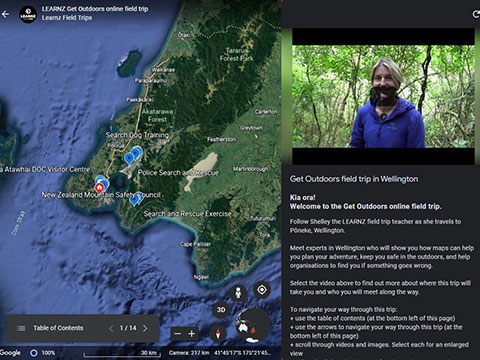Screen dimensions: 480x360
Task: Click the 100% loading indicator
Action: point(42,353)
